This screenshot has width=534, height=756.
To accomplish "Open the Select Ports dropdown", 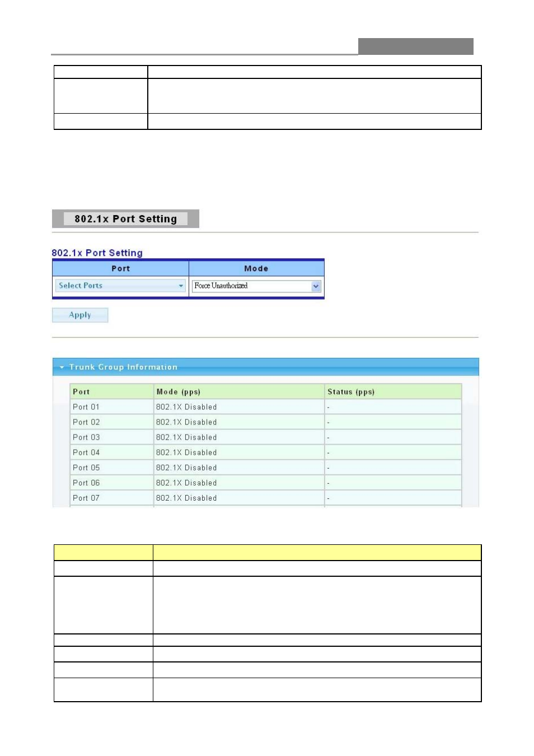I will coord(120,286).
